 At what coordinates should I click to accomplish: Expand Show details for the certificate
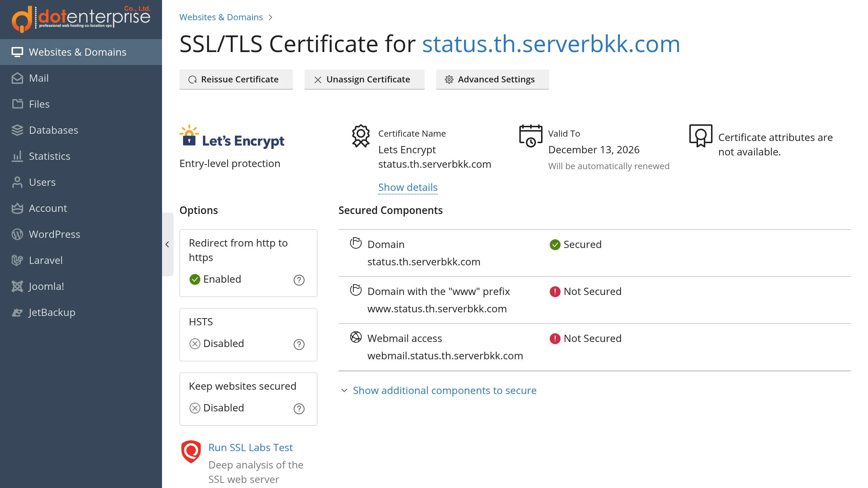(x=408, y=187)
